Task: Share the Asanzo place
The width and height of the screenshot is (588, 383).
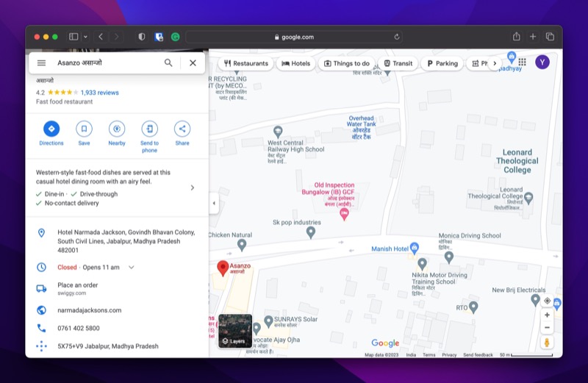Action: click(182, 133)
